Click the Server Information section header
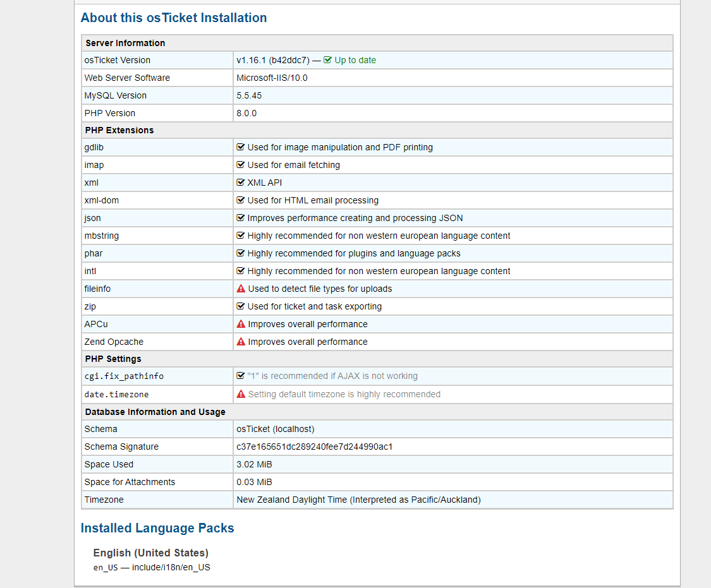This screenshot has height=588, width=711. point(125,43)
